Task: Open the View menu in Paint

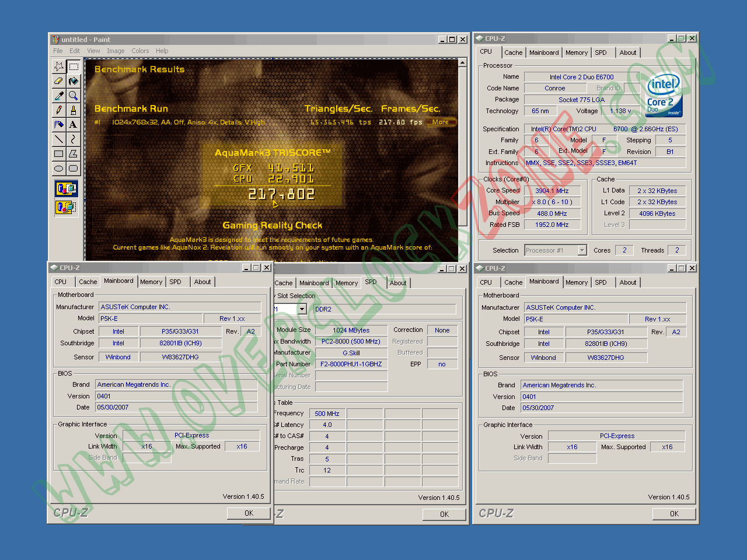Action: [x=93, y=51]
